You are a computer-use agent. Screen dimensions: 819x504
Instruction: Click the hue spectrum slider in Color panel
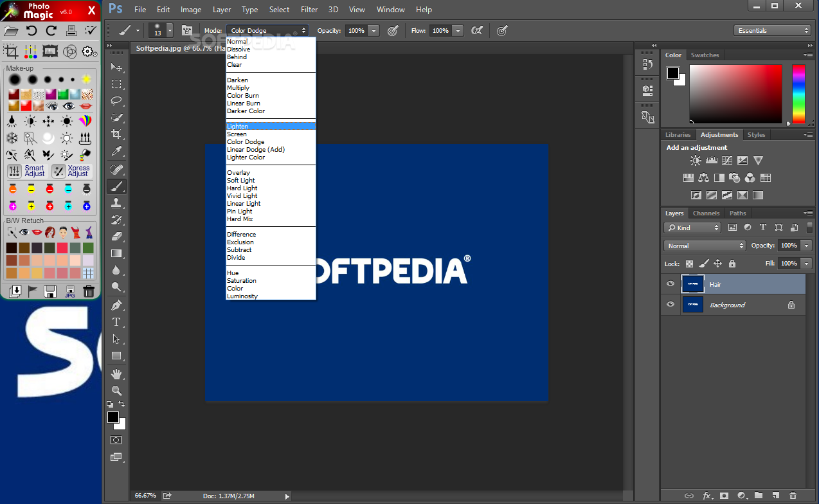(x=798, y=94)
